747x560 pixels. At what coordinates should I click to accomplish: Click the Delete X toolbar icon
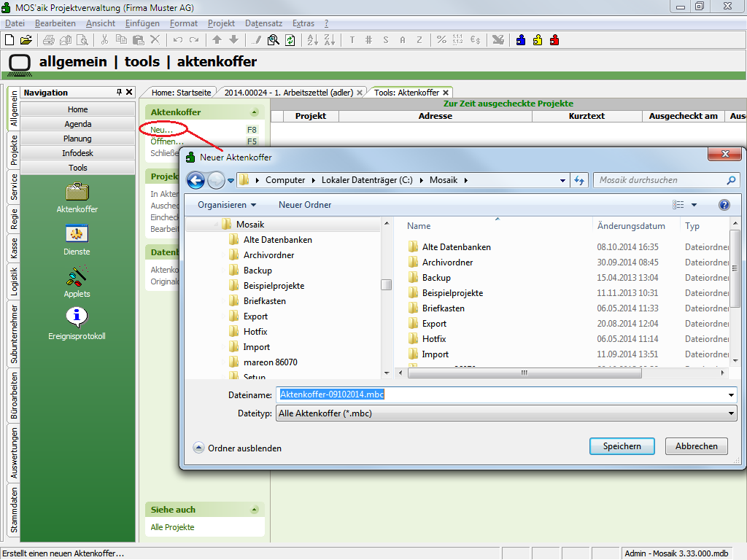coord(155,40)
